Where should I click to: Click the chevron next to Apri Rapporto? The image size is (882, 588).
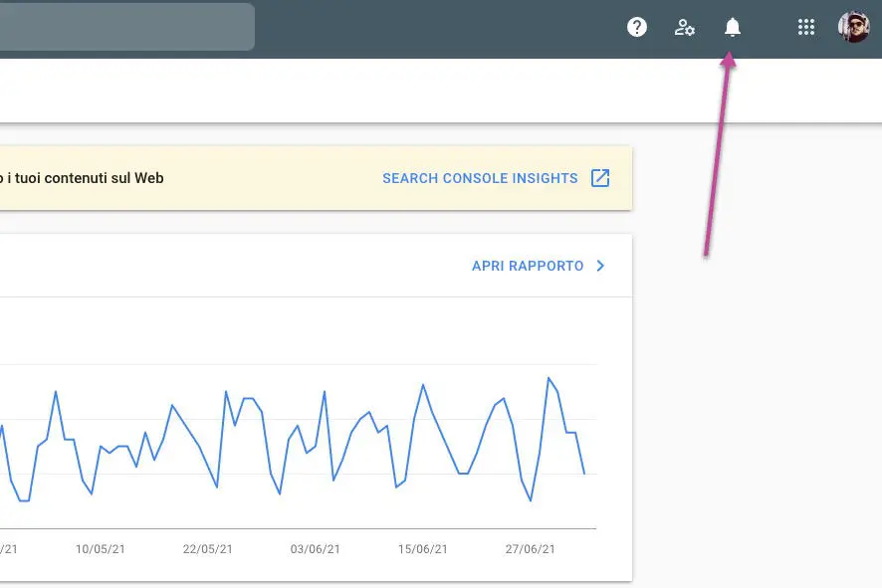click(x=600, y=266)
